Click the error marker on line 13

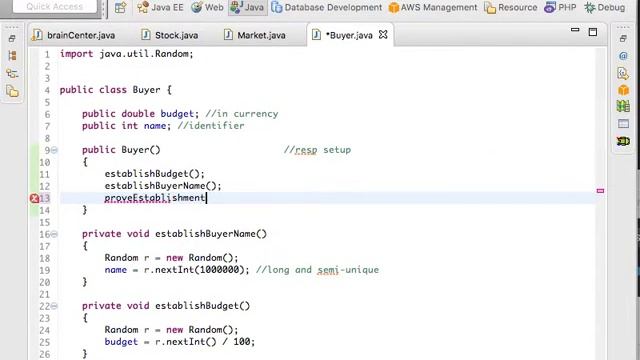pos(34,198)
